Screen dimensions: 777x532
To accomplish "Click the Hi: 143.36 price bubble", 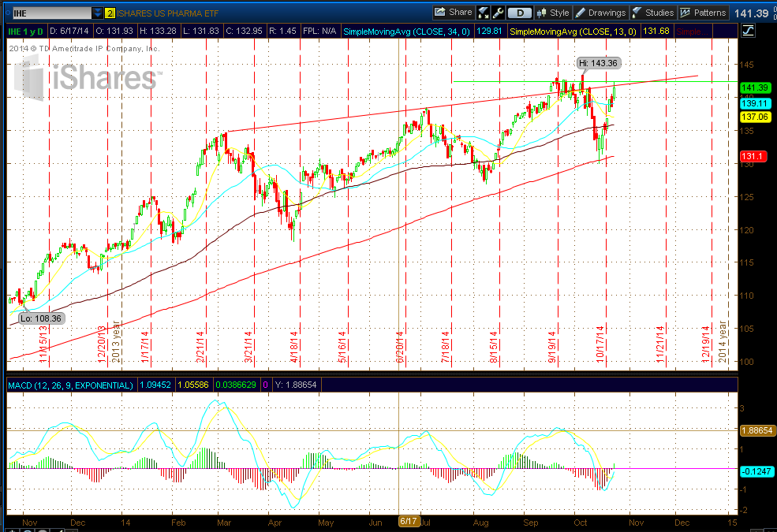I will [x=598, y=63].
